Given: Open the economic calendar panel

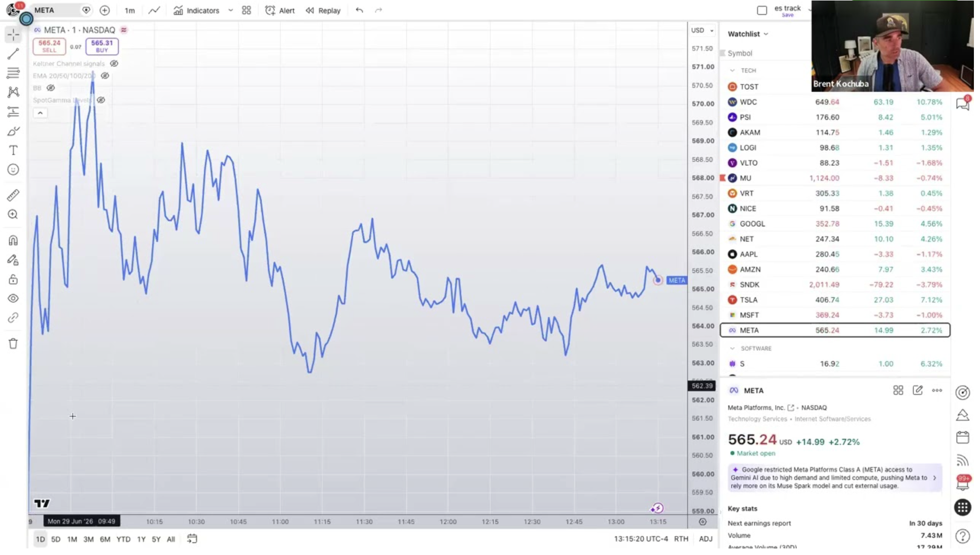Looking at the screenshot, I should tap(962, 437).
